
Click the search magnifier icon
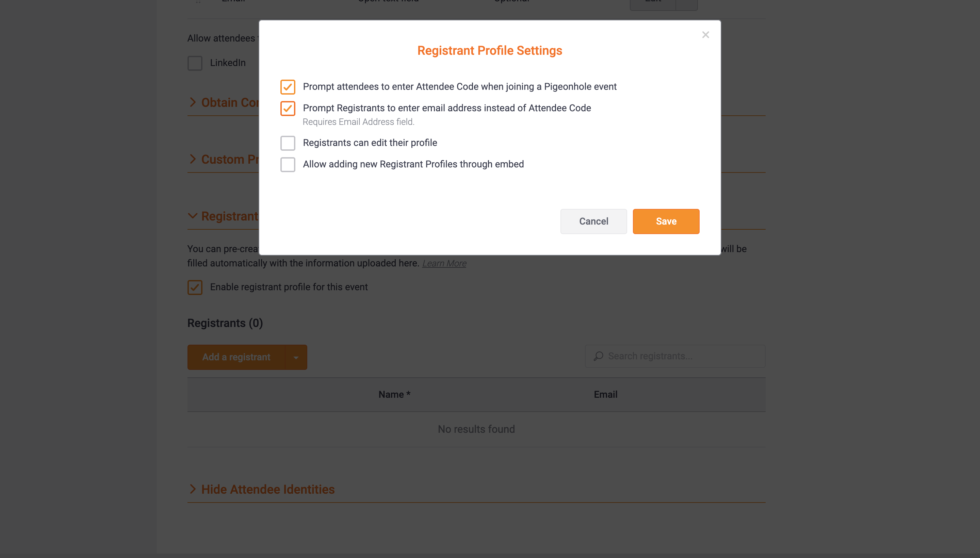598,356
